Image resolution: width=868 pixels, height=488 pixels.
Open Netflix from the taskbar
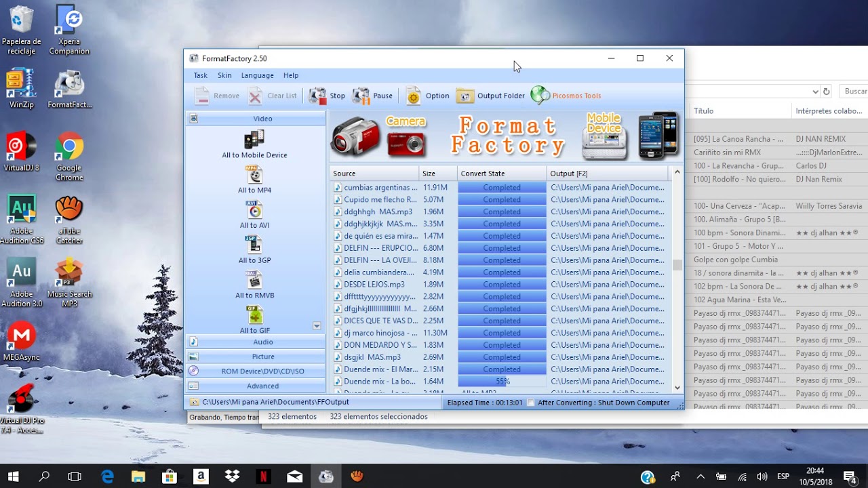tap(263, 476)
